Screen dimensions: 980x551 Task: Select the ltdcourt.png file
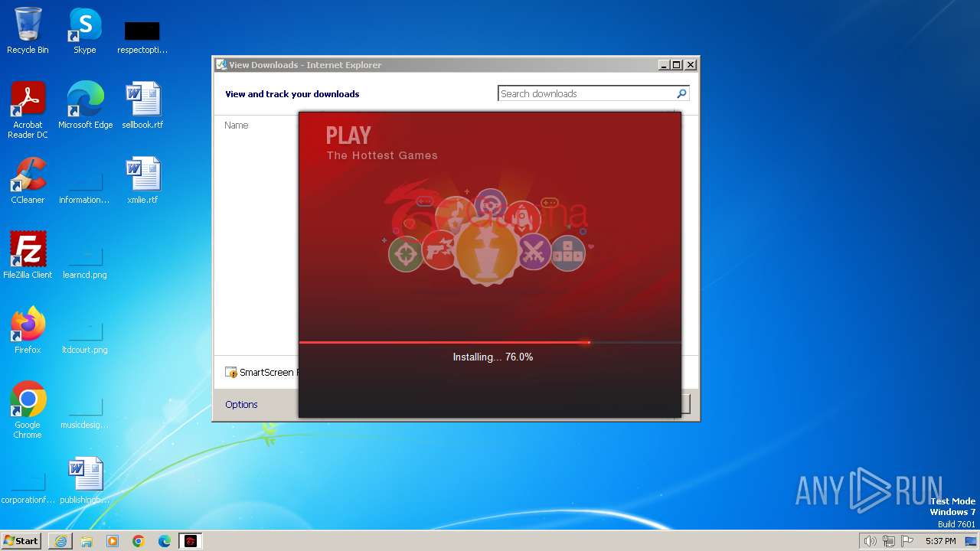(x=85, y=339)
